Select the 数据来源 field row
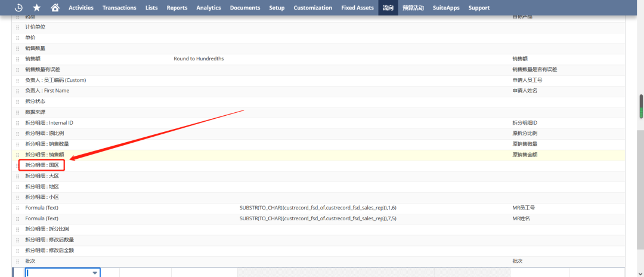Image resolution: width=644 pixels, height=277 pixels. click(318, 113)
